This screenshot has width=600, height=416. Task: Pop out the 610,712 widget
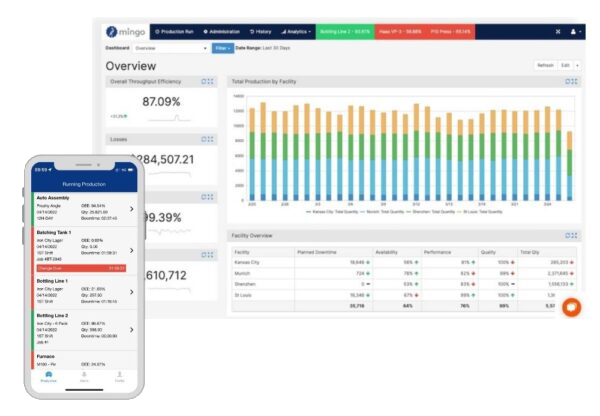coord(204,255)
